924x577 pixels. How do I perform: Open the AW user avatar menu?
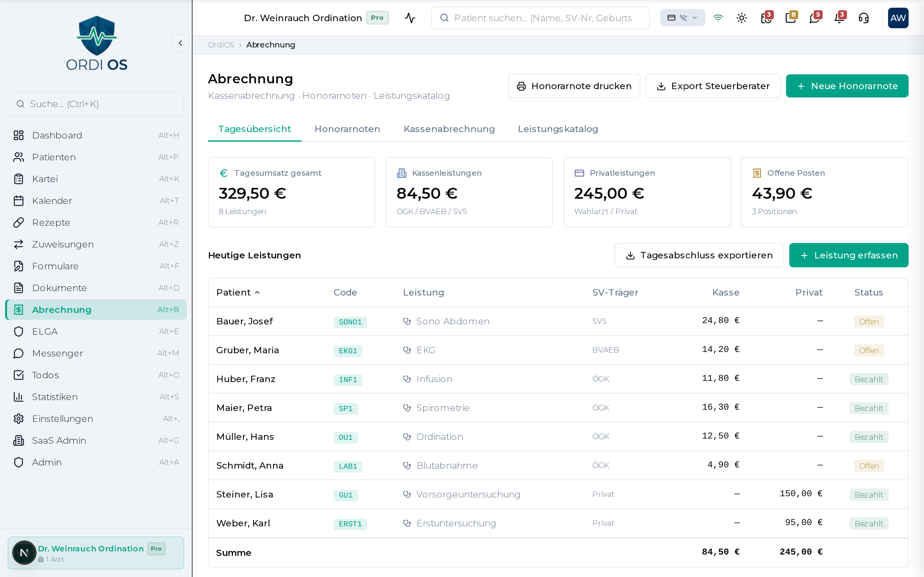click(x=898, y=18)
